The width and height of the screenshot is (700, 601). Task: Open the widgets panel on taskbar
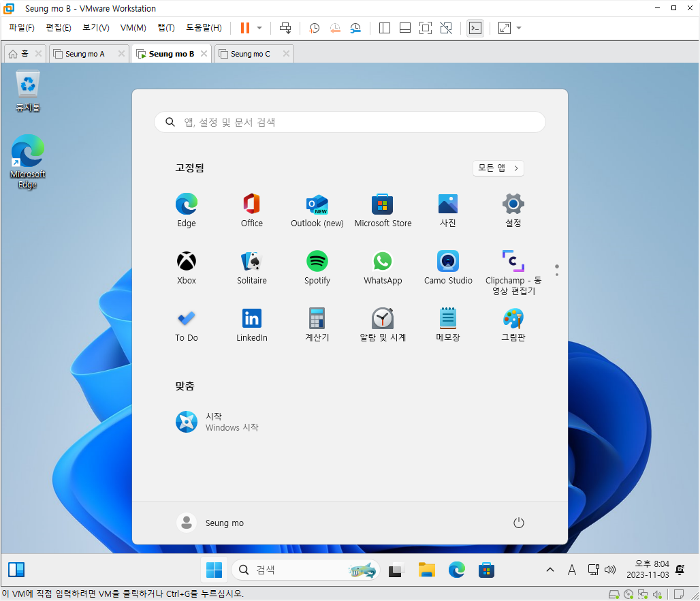[x=16, y=570]
